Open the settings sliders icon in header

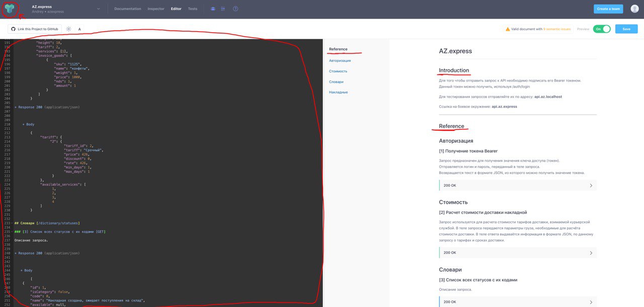tap(223, 9)
